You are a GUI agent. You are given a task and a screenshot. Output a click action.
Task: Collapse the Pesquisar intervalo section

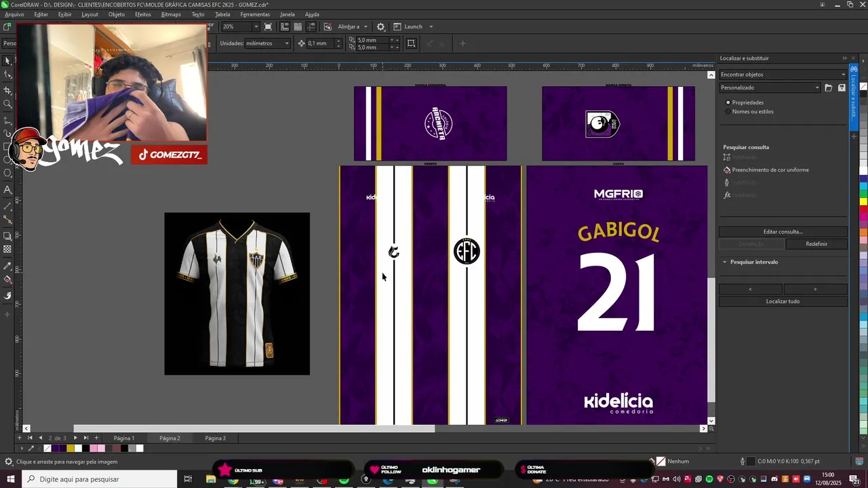pyautogui.click(x=724, y=262)
